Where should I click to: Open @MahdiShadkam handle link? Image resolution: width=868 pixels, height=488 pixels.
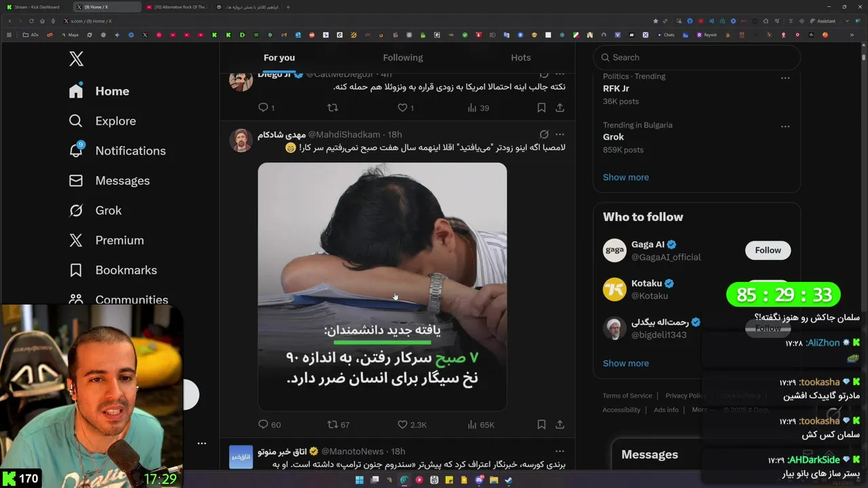pos(344,134)
